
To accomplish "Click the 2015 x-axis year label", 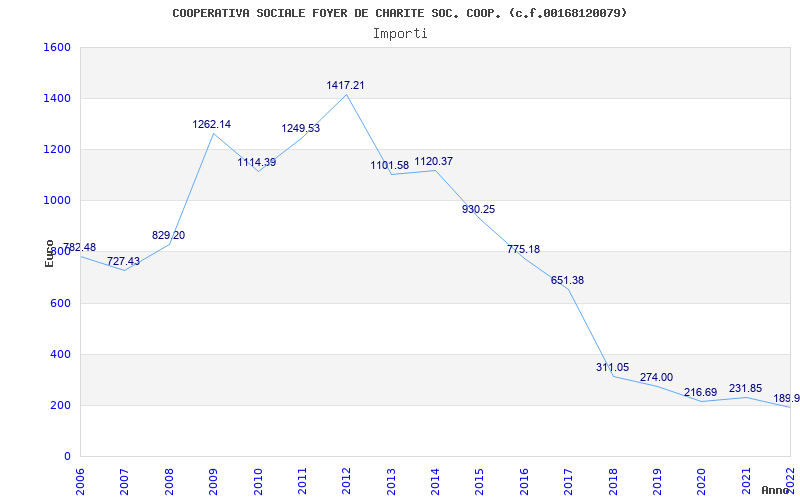I will pos(480,481).
